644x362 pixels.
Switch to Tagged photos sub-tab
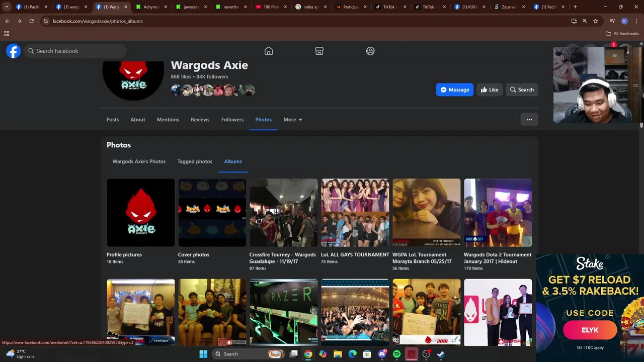click(x=195, y=161)
